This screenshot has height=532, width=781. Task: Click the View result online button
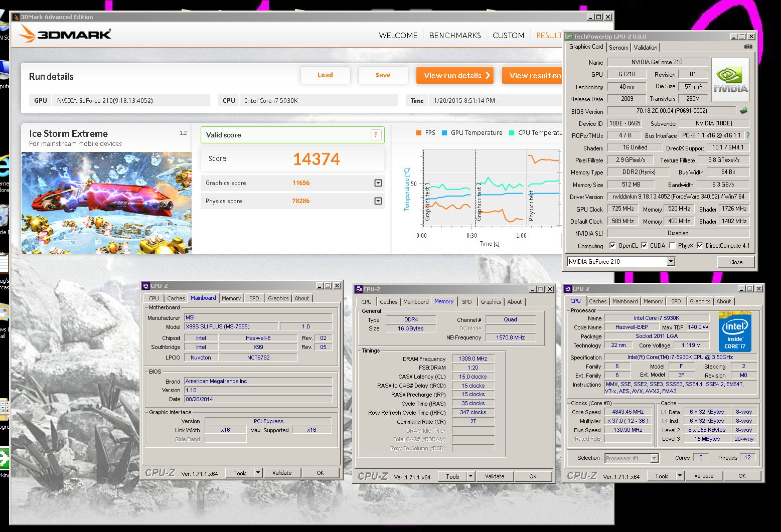533,75
